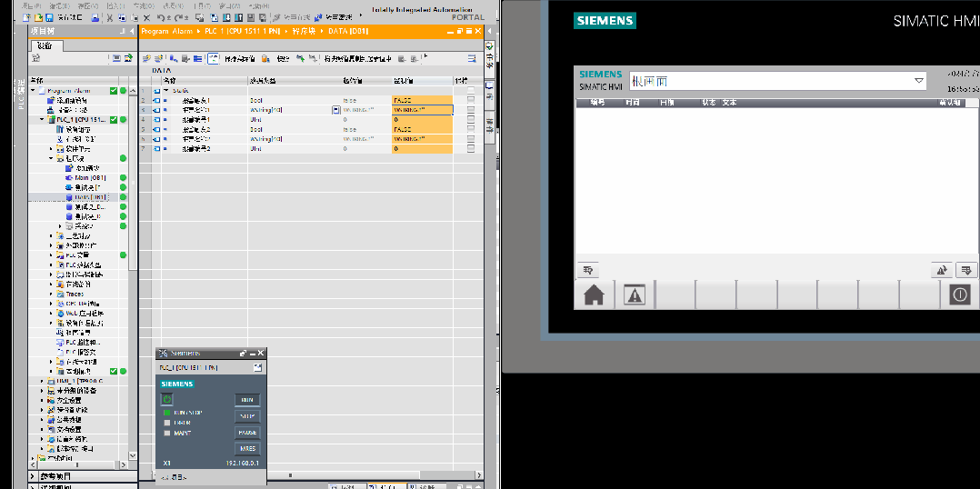The width and height of the screenshot is (980, 489).
Task: Select Main [OB1] in project tree
Action: click(x=90, y=178)
